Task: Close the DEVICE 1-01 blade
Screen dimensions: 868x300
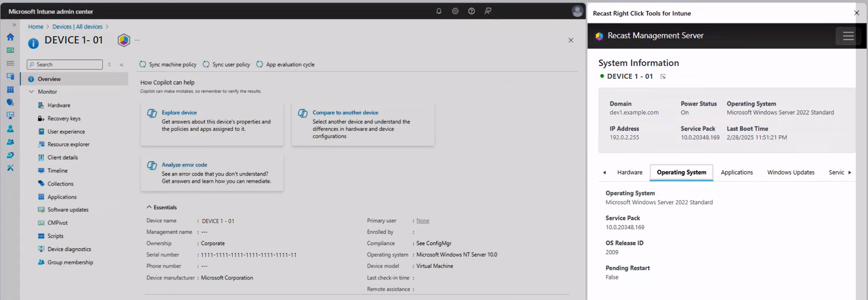Action: [571, 40]
